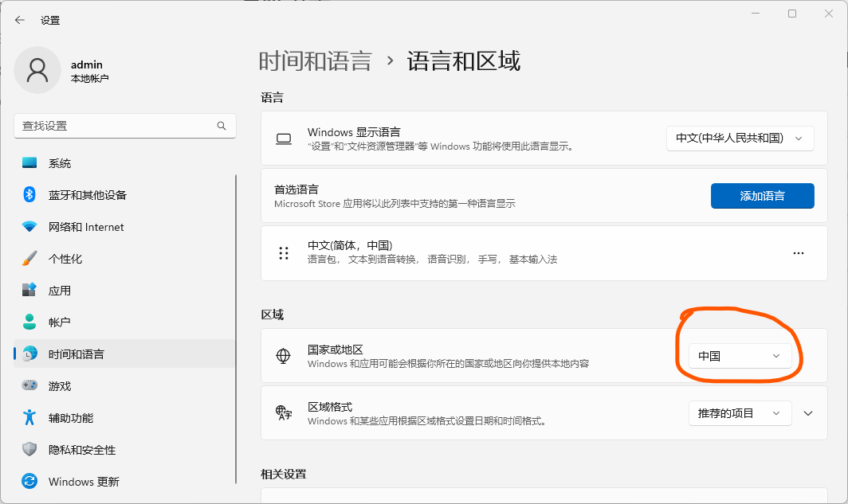Click the 个性化 paintbrush icon
Viewport: 848px width, 504px height.
pos(29,258)
